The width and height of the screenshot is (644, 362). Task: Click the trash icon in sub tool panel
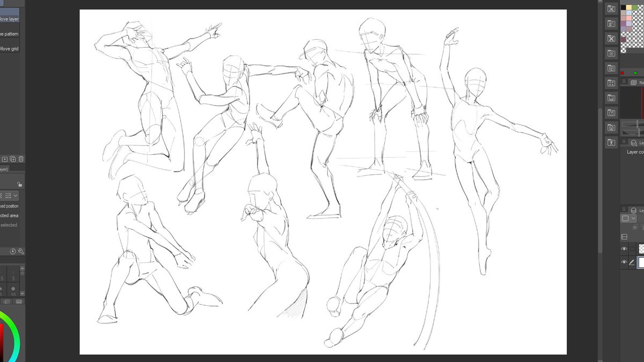point(21,159)
